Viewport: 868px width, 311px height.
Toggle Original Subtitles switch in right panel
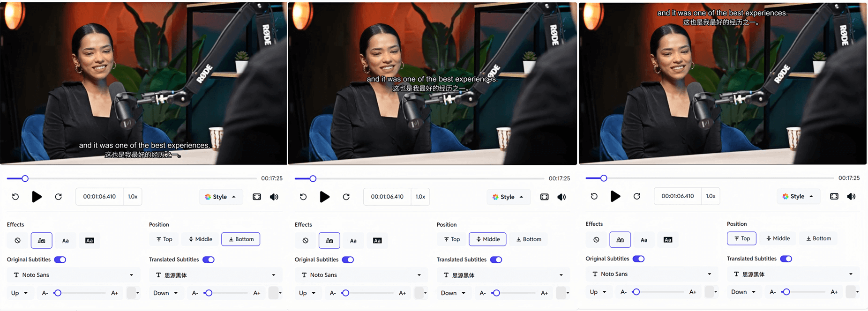click(638, 259)
